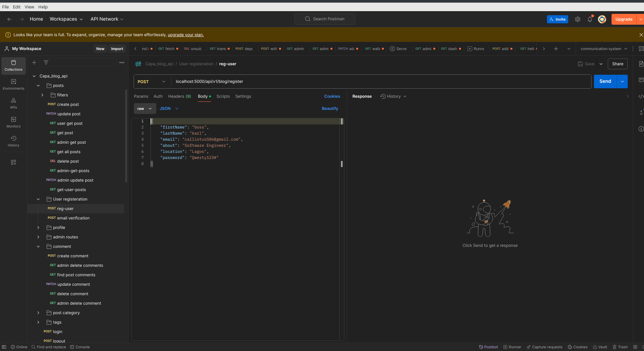
Task: Open the Save options arrow
Action: coord(601,64)
